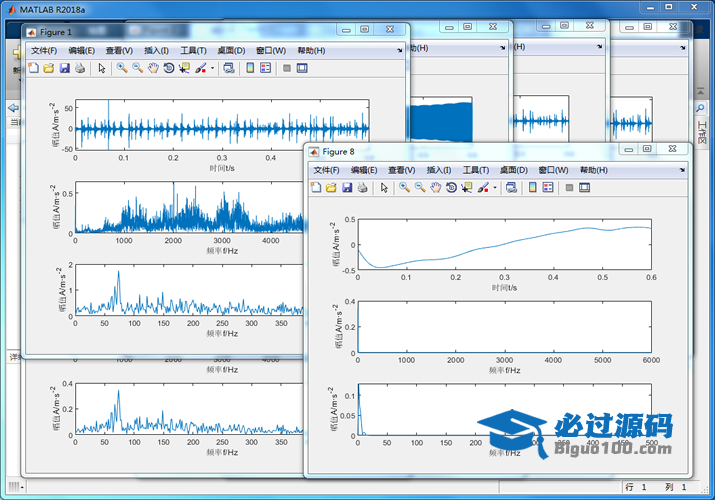
Task: Open 查看(V) menu in Figure 8
Action: (x=402, y=170)
